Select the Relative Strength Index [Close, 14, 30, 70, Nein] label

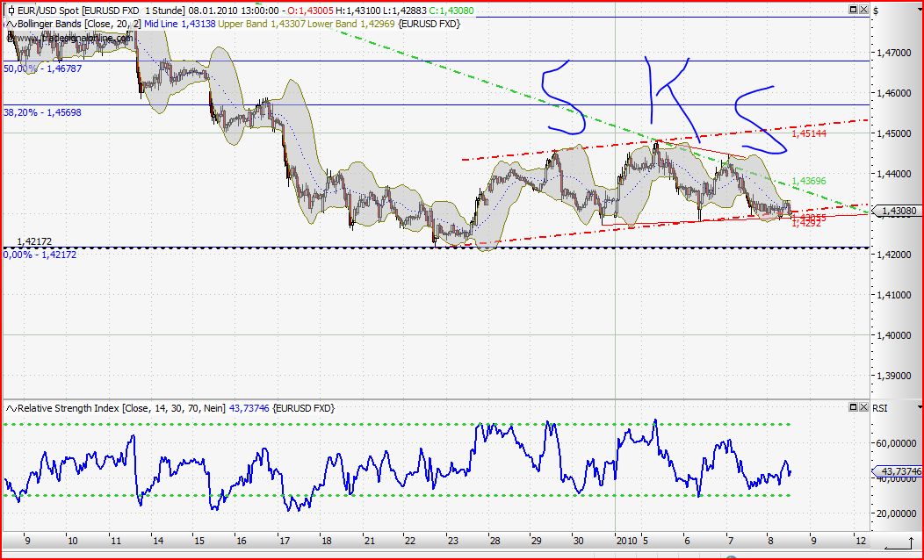pos(121,408)
